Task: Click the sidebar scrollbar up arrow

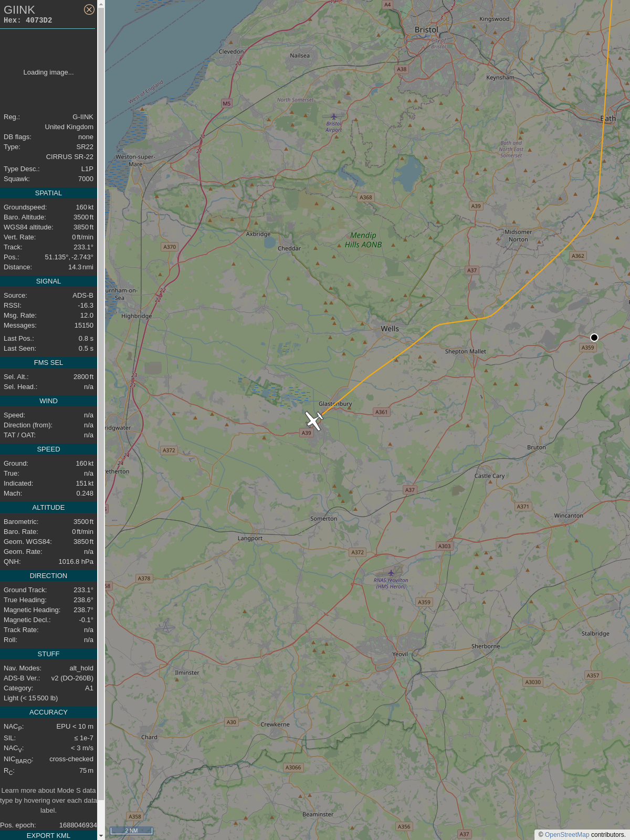Action: [101, 4]
